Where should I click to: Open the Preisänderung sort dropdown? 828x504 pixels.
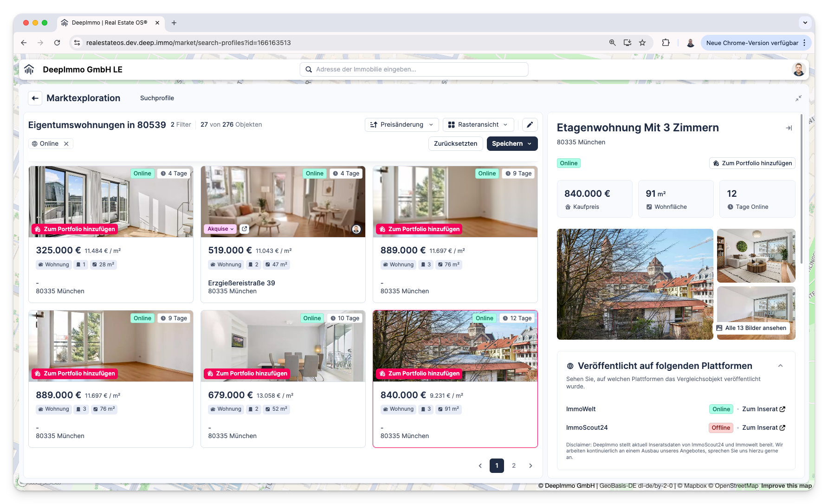click(401, 125)
